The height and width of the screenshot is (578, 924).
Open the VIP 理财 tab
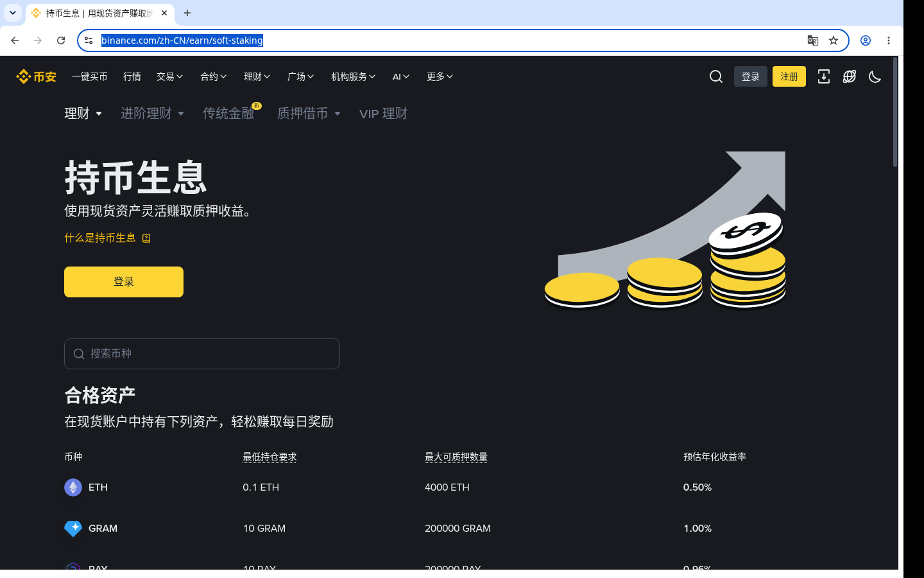[x=383, y=114]
